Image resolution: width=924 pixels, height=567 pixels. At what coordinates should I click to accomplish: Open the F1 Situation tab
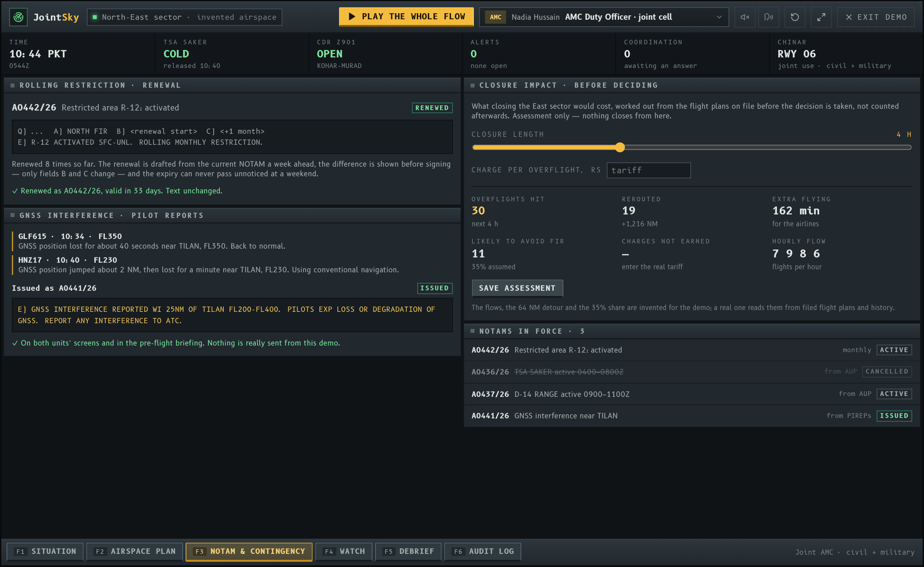45,551
